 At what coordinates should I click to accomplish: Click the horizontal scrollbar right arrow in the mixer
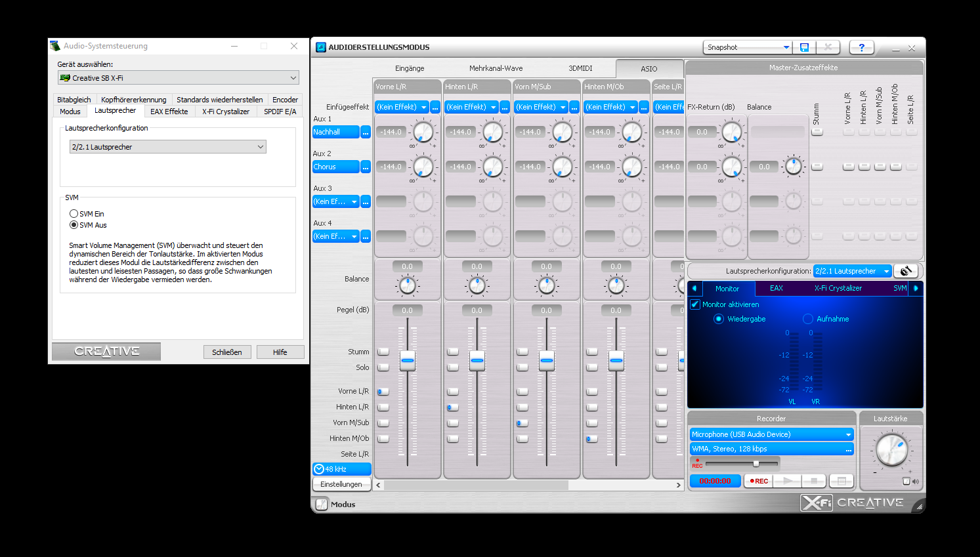[679, 485]
